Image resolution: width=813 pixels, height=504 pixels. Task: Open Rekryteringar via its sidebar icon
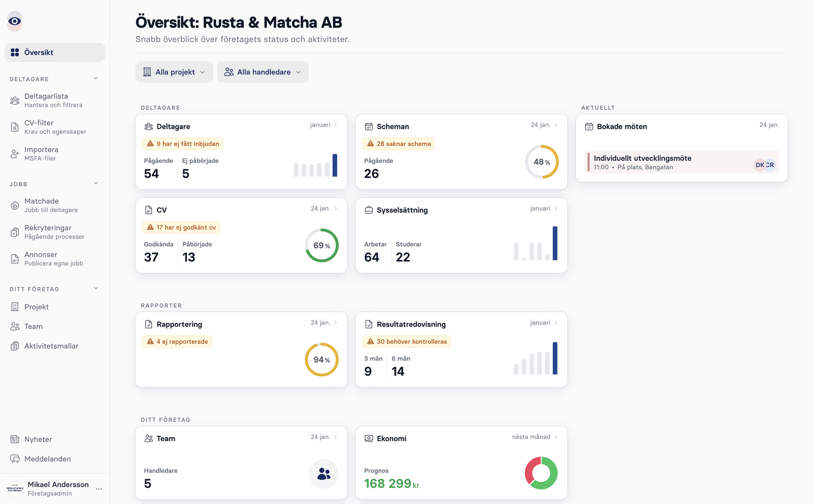click(14, 232)
